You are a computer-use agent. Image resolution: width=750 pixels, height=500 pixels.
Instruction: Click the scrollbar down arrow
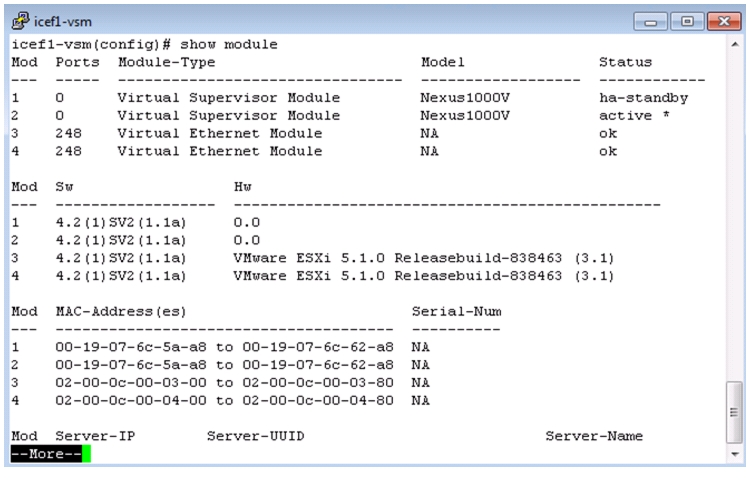click(x=735, y=454)
